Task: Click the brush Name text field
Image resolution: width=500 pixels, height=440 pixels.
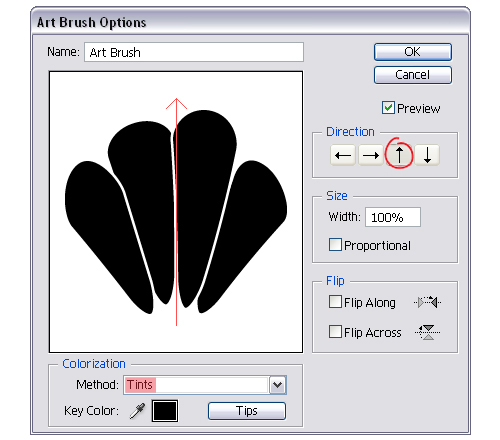Action: 194,52
